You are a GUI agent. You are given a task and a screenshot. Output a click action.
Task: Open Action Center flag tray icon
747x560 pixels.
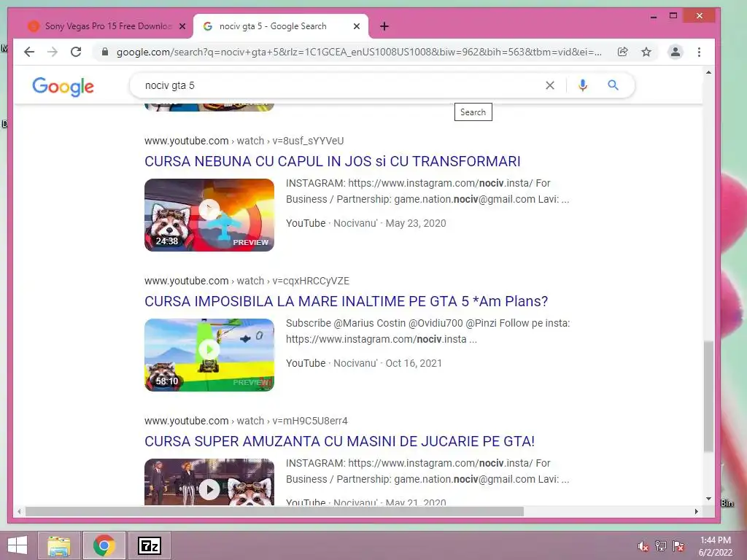click(x=678, y=546)
